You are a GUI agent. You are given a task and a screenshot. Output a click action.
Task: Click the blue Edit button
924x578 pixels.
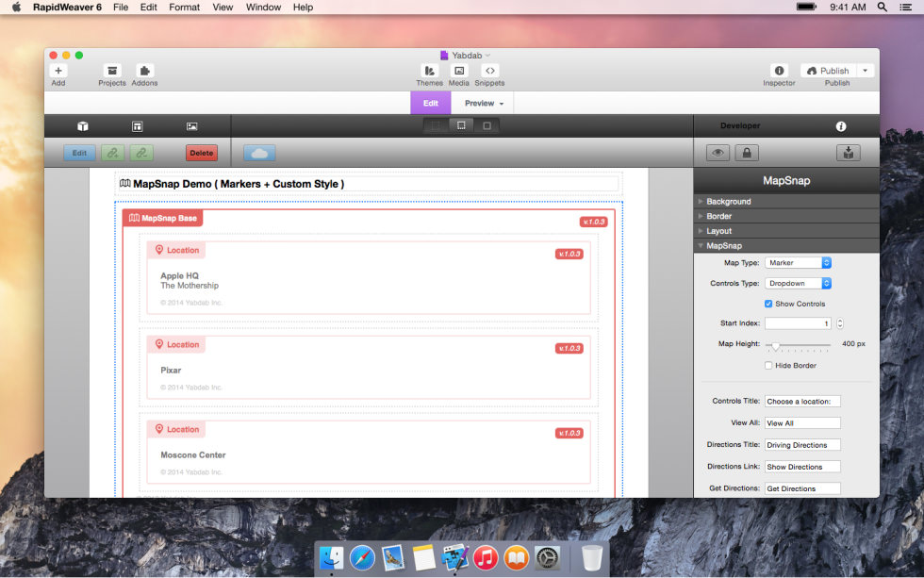(x=79, y=153)
